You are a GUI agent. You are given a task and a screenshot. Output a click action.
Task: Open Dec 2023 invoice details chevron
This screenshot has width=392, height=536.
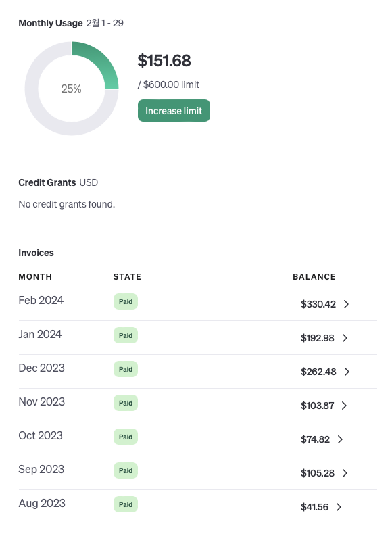click(347, 372)
